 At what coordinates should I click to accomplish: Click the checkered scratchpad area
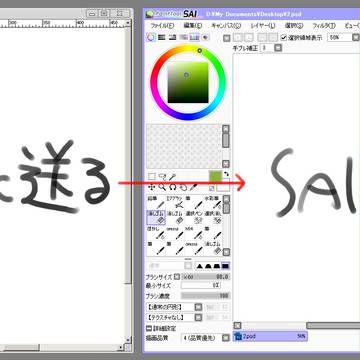(184, 146)
